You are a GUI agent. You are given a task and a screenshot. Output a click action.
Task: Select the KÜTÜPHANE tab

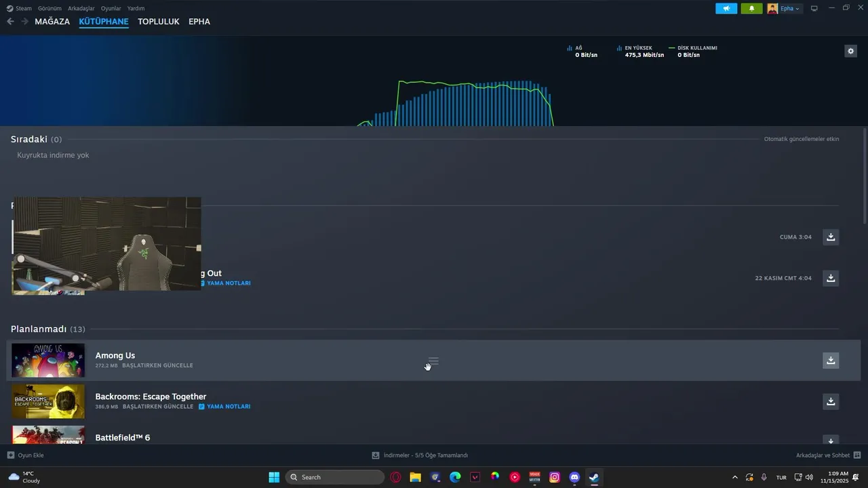point(104,22)
